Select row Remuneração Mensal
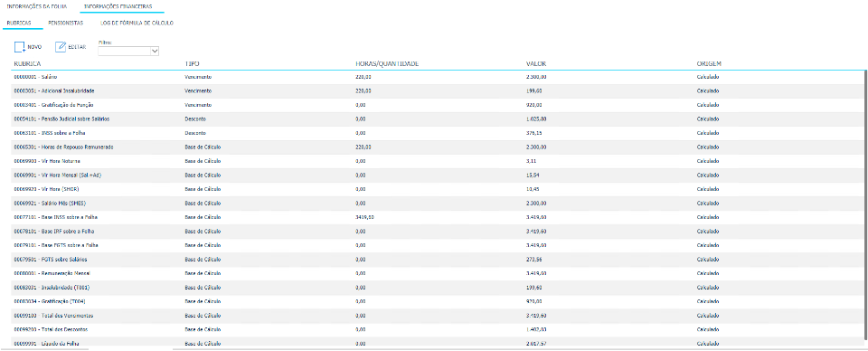The width and height of the screenshot is (868, 351). (x=438, y=273)
